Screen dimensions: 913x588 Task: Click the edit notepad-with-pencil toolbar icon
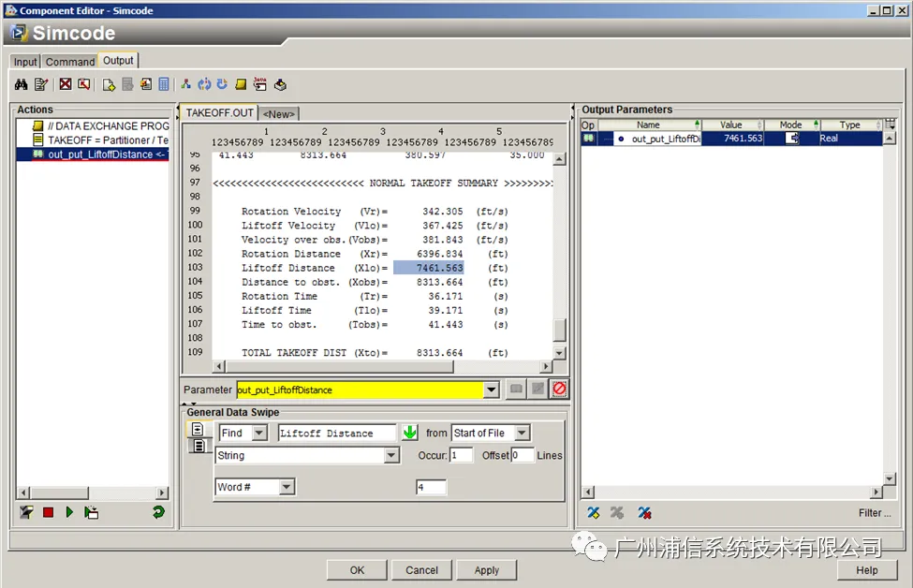click(x=41, y=84)
